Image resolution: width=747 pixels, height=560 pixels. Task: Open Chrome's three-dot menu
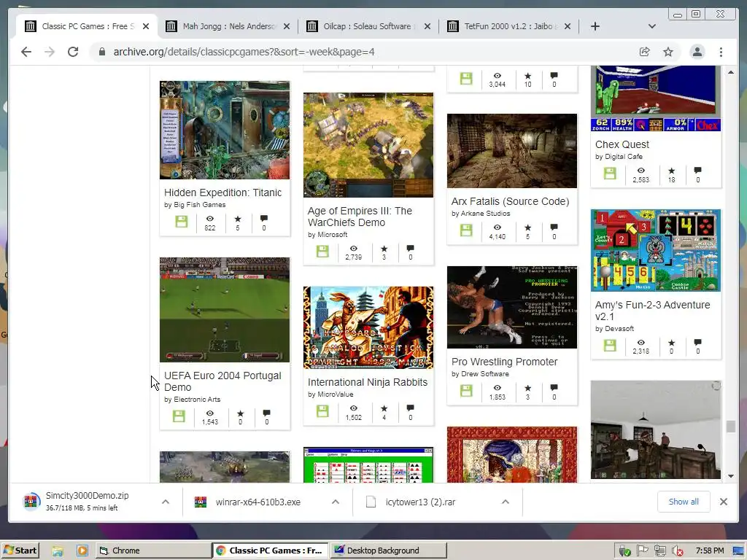[x=721, y=52]
